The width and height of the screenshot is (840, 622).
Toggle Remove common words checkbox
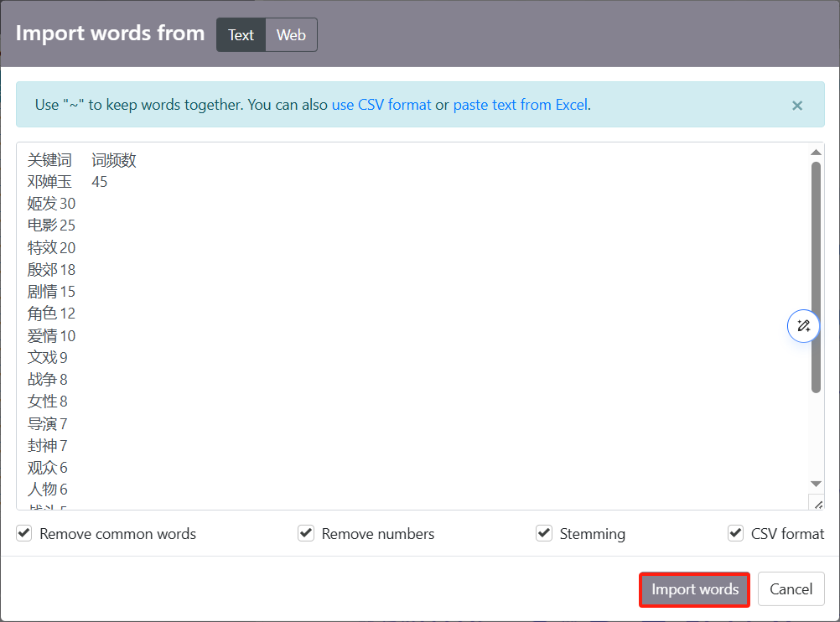pos(24,533)
